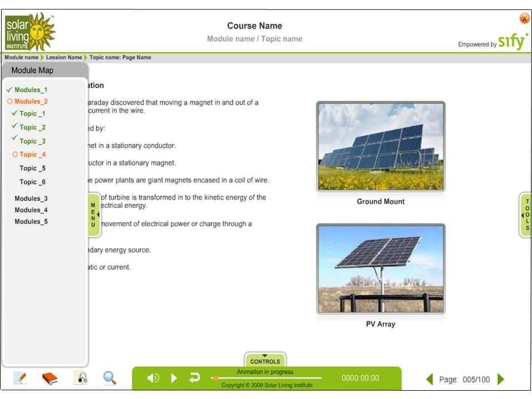Click the Ground Mount solar image
532x399 pixels.
[380, 147]
